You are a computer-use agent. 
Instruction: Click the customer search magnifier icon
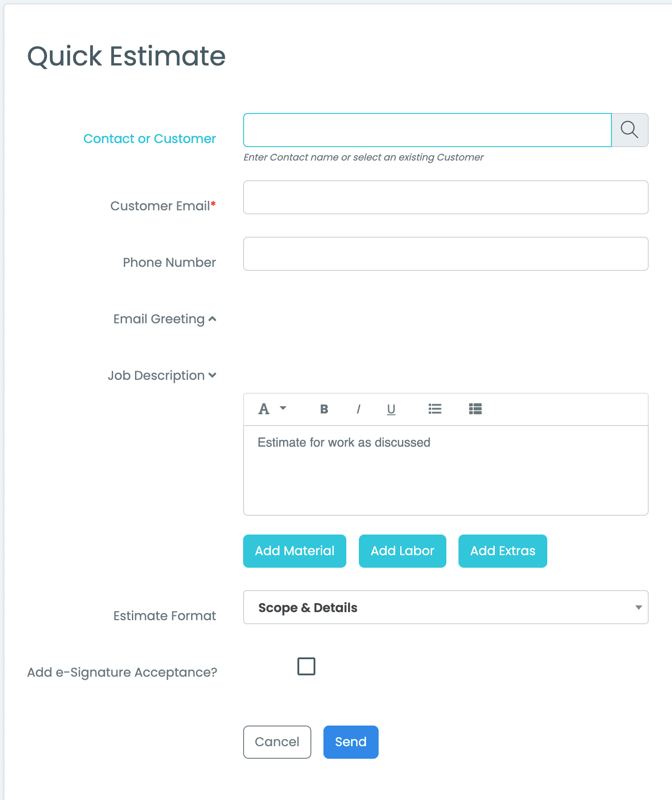click(x=630, y=130)
